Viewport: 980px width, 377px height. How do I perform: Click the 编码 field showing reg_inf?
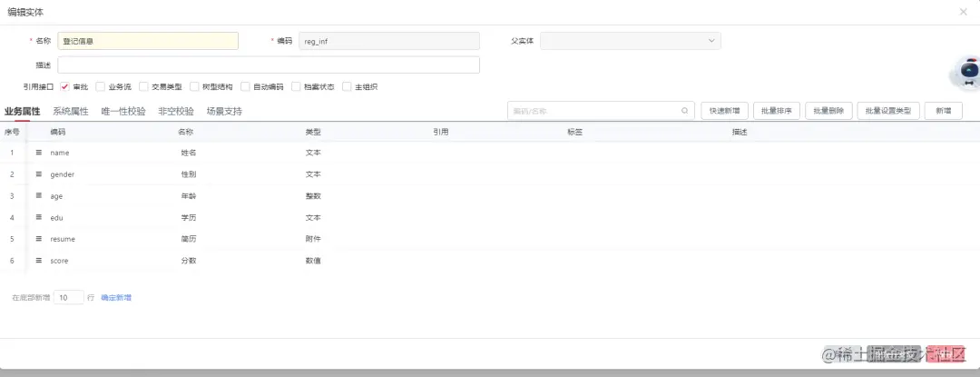click(x=389, y=41)
